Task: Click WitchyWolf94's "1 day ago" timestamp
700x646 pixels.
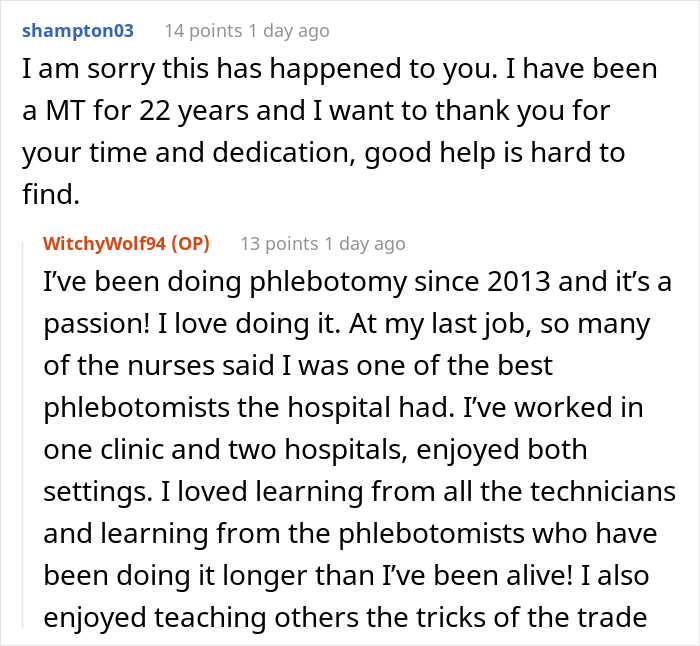Action: 362,243
